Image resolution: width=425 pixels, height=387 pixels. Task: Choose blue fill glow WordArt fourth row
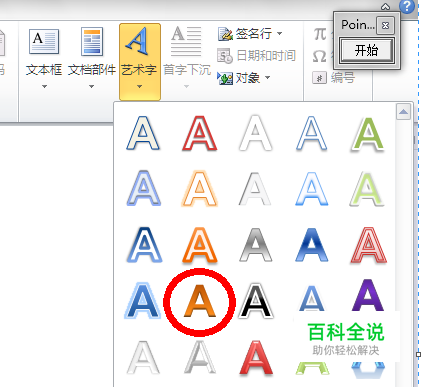tap(143, 301)
